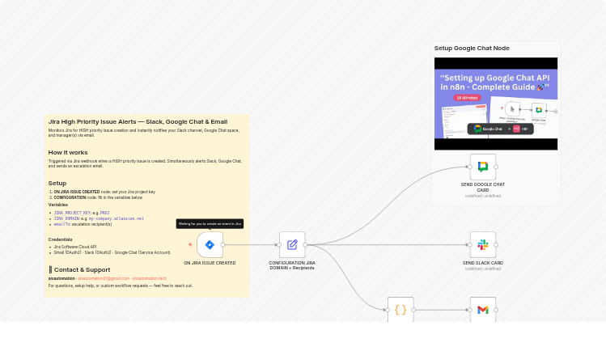
Task: Click the aisautomation01@gmail.com link
Action: click(x=104, y=278)
